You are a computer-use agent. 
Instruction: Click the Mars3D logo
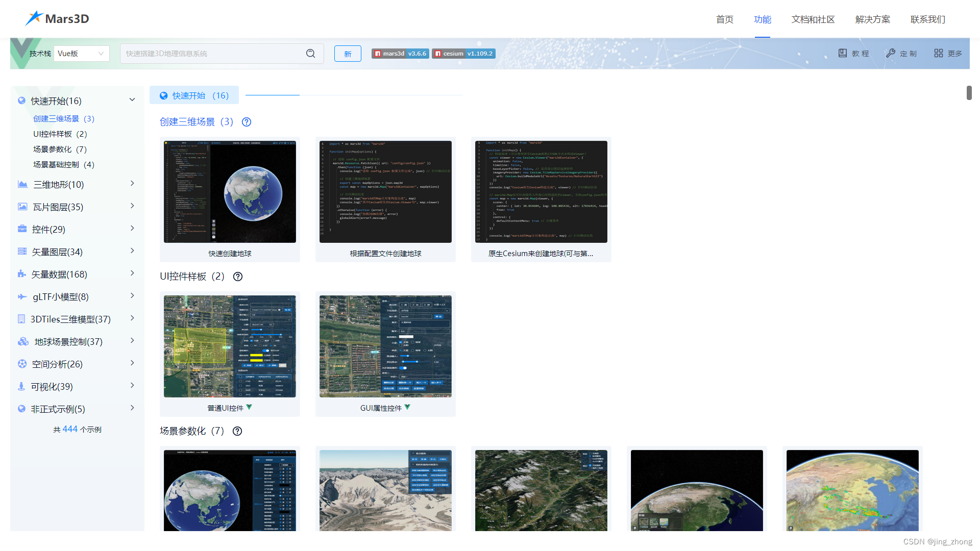point(57,19)
